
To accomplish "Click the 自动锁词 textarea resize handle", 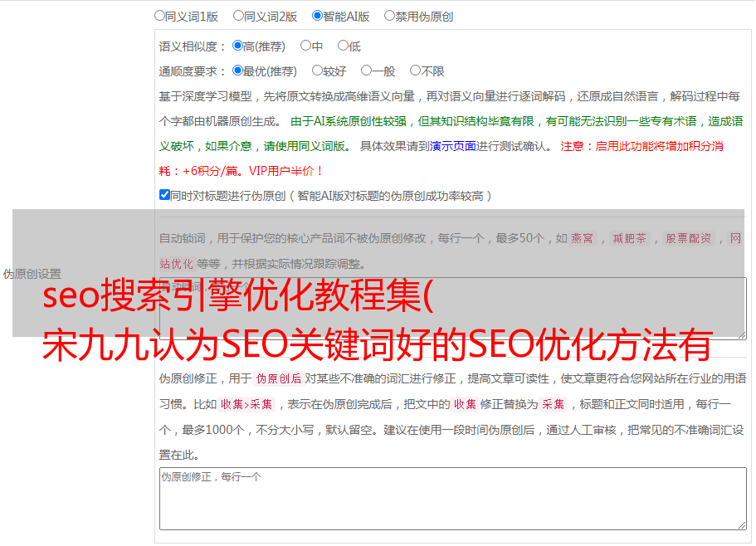I will (x=741, y=334).
